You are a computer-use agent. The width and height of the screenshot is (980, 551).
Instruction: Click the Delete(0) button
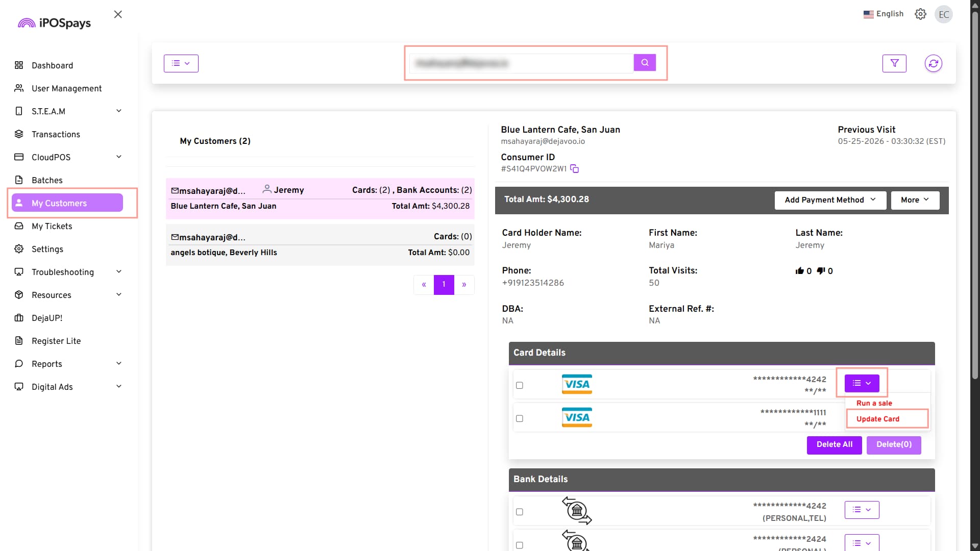click(894, 445)
